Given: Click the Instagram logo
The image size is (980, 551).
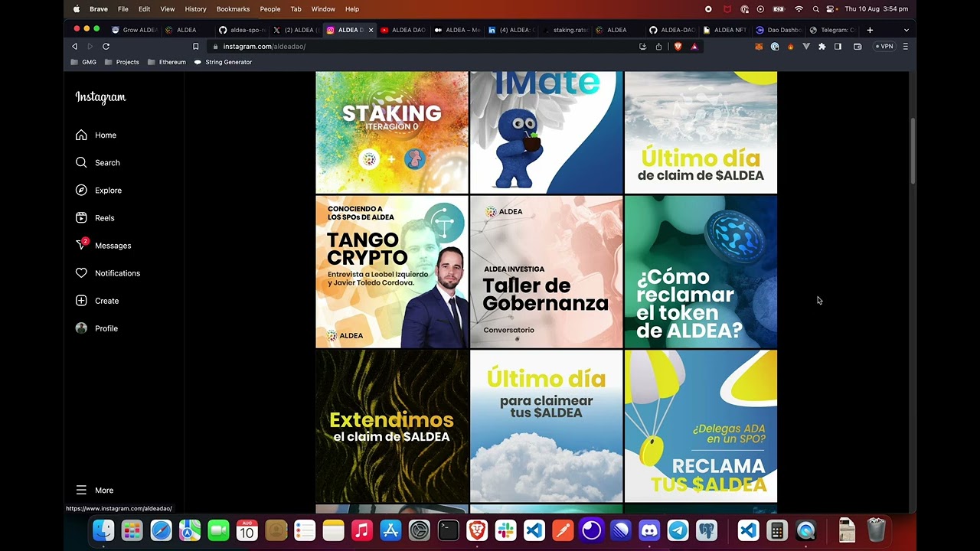Looking at the screenshot, I should (x=100, y=97).
